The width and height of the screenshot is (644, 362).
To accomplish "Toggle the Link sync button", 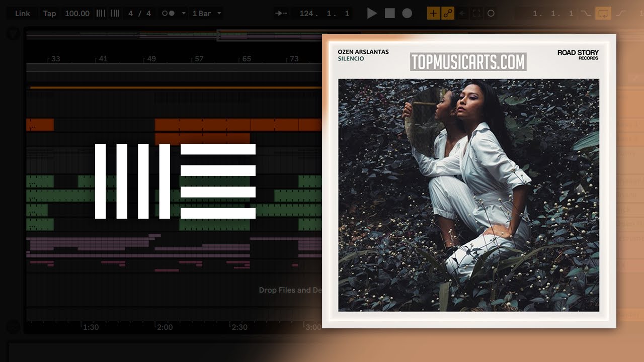I will tap(23, 14).
